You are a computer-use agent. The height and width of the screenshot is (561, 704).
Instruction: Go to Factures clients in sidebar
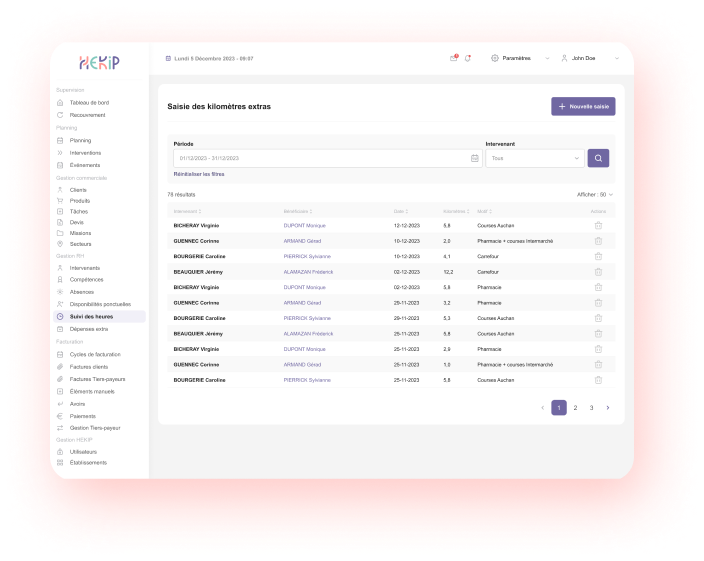(x=91, y=367)
